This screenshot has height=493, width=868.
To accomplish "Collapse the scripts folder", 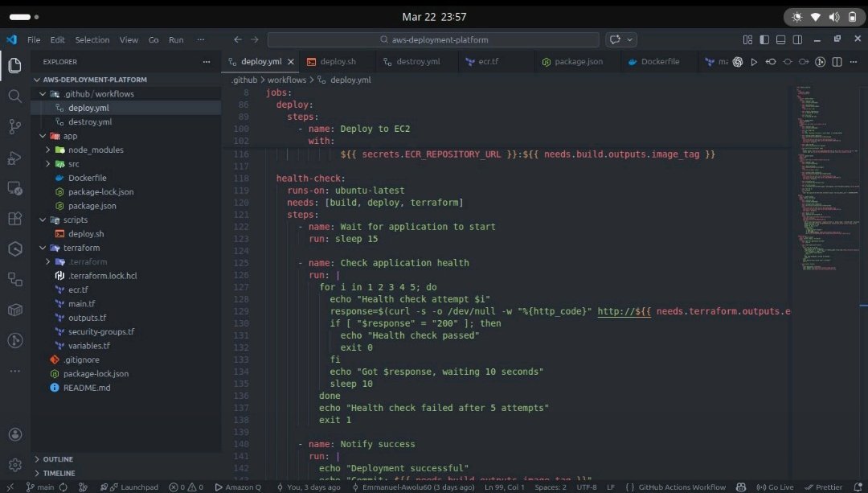I will [43, 220].
